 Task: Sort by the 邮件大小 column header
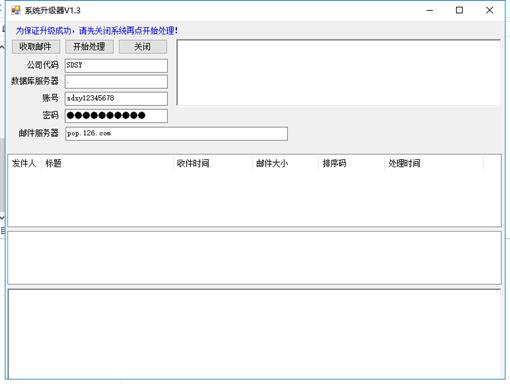pos(285,163)
